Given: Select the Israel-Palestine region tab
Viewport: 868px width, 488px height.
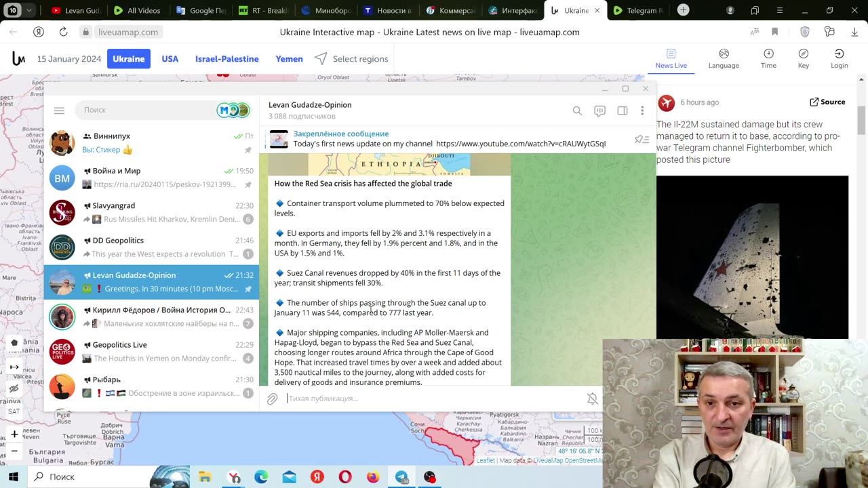Looking at the screenshot, I should click(x=227, y=59).
